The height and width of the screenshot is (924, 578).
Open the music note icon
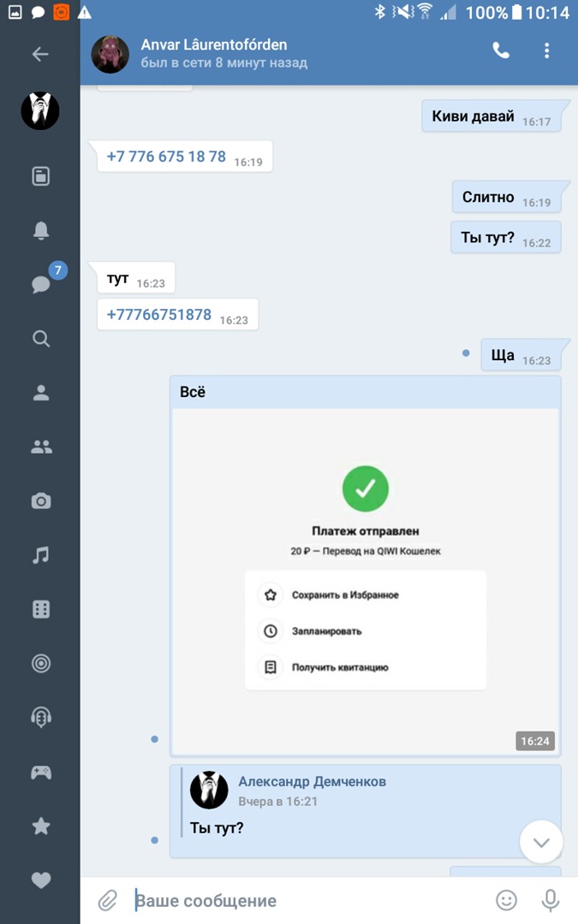[40, 555]
